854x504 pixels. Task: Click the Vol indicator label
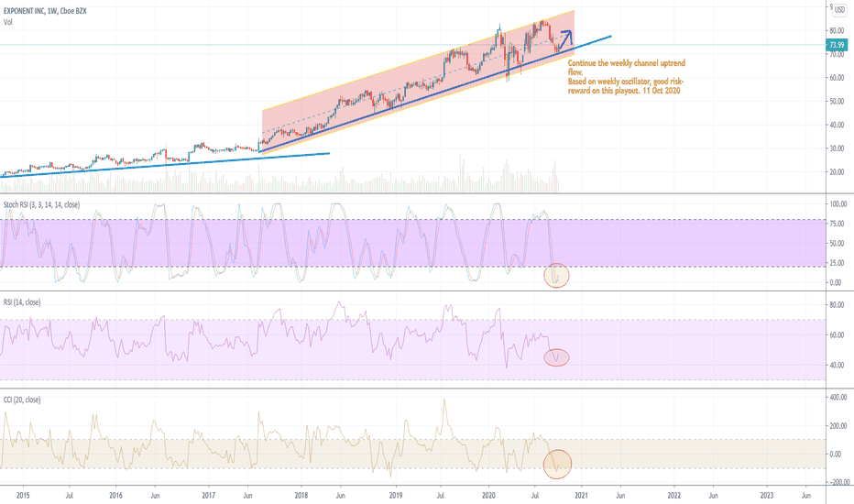coord(7,22)
